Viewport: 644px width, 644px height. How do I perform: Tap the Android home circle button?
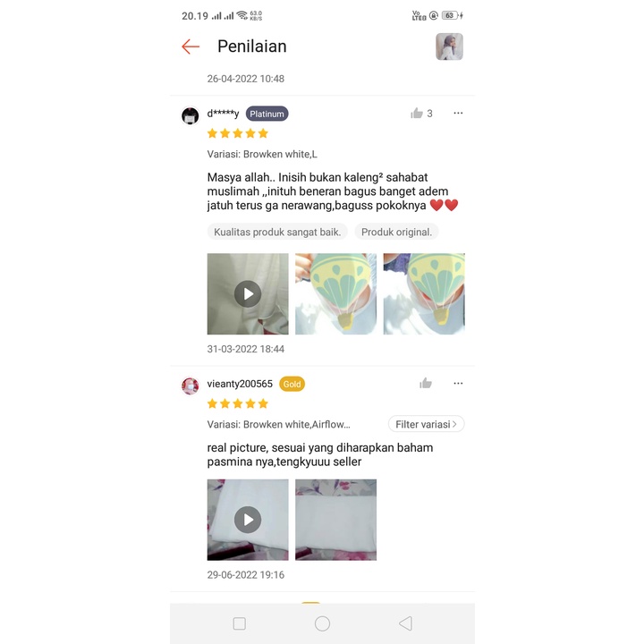click(322, 623)
